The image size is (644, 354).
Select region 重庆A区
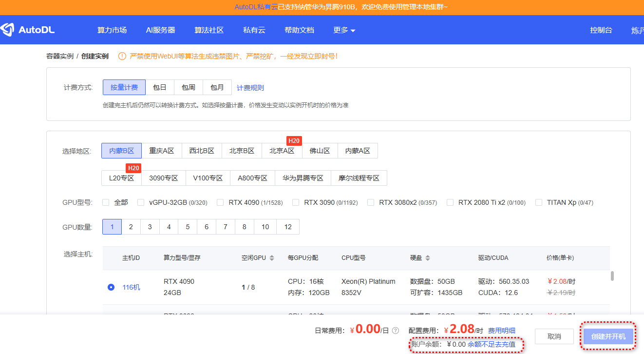[x=162, y=151]
